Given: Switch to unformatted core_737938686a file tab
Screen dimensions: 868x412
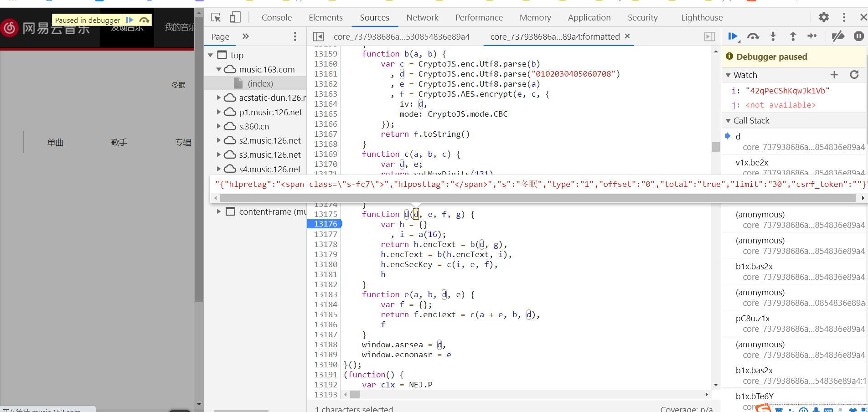Looking at the screenshot, I should 401,36.
